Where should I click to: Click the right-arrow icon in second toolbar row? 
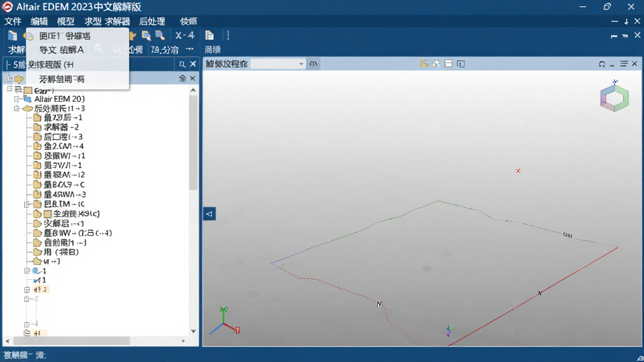click(189, 49)
